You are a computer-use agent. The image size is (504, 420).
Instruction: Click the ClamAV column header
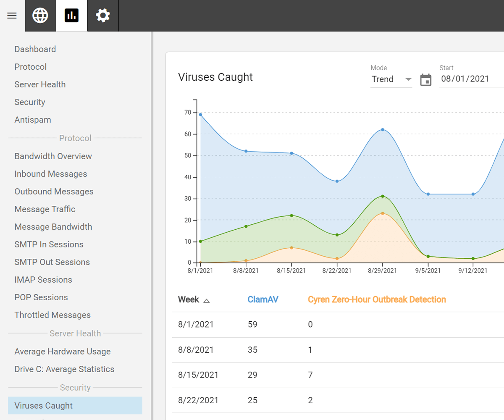[263, 299]
